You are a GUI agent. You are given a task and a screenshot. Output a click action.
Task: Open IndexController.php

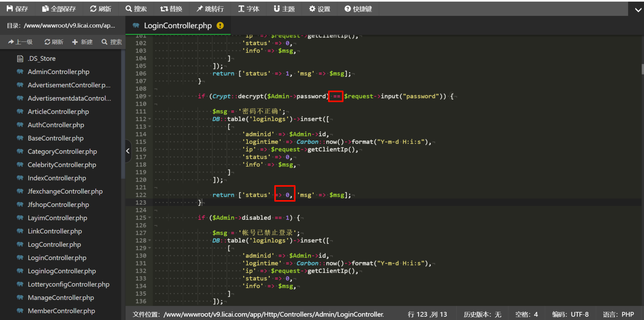pos(57,178)
